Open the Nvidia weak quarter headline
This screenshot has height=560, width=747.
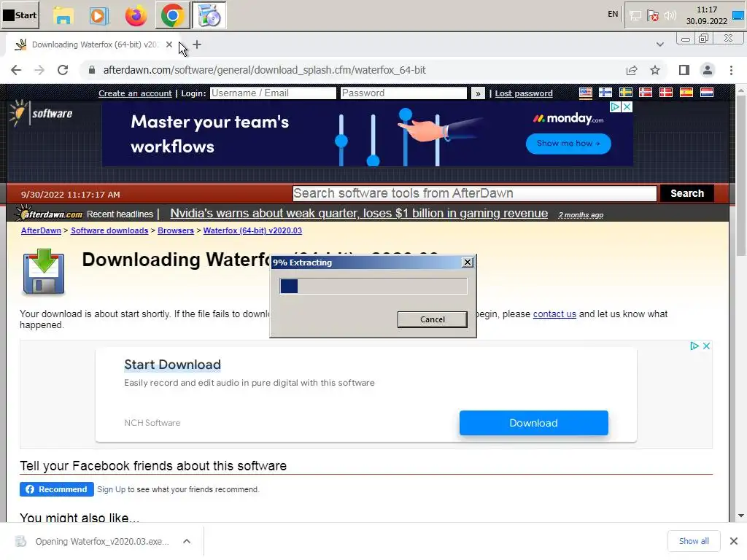359,214
